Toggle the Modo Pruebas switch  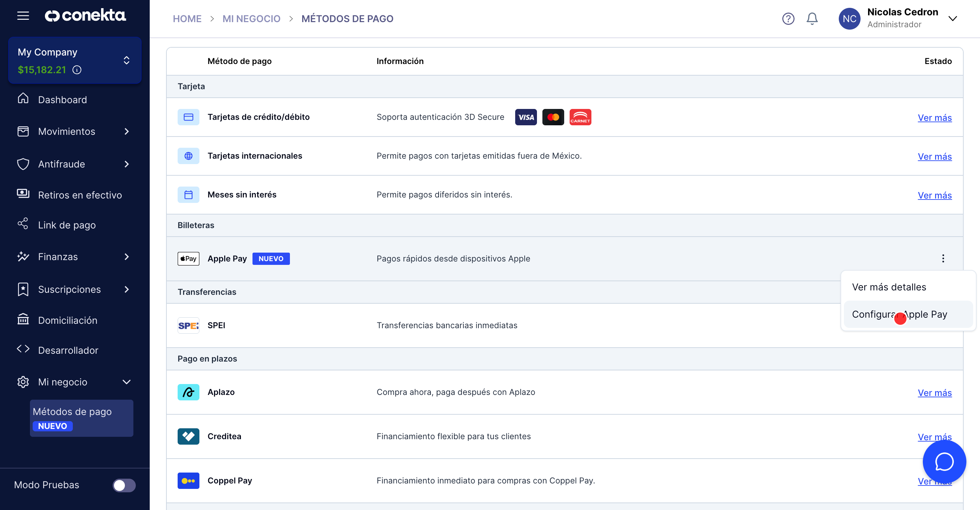pyautogui.click(x=124, y=485)
